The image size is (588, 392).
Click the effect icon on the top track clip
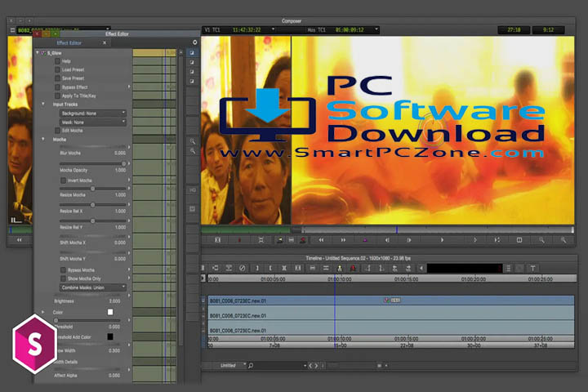coord(386,300)
